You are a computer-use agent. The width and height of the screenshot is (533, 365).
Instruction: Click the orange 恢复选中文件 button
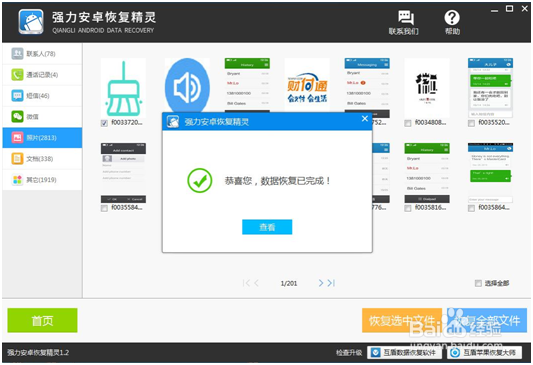pos(402,320)
